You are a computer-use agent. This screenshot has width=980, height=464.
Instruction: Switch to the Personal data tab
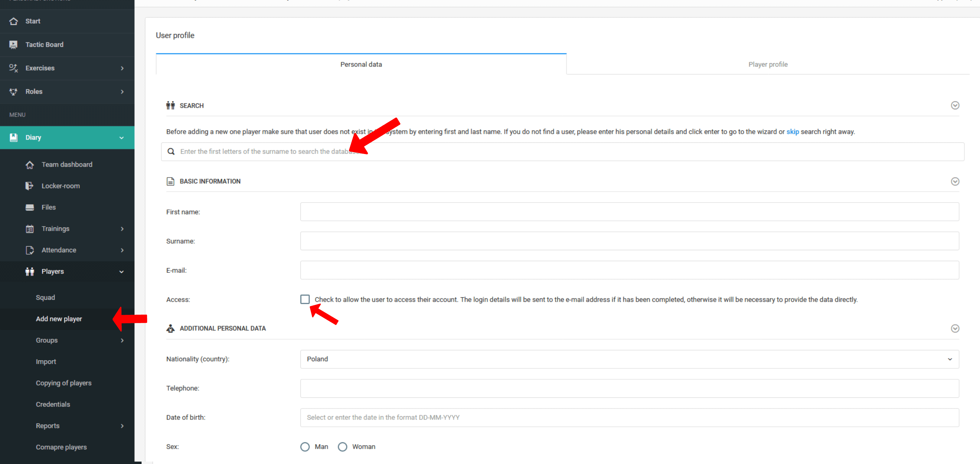click(361, 64)
